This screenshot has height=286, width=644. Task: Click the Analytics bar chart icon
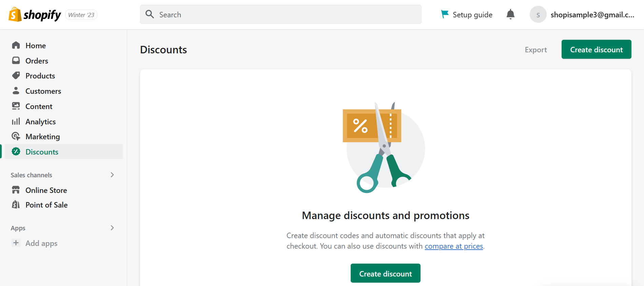coord(16,121)
